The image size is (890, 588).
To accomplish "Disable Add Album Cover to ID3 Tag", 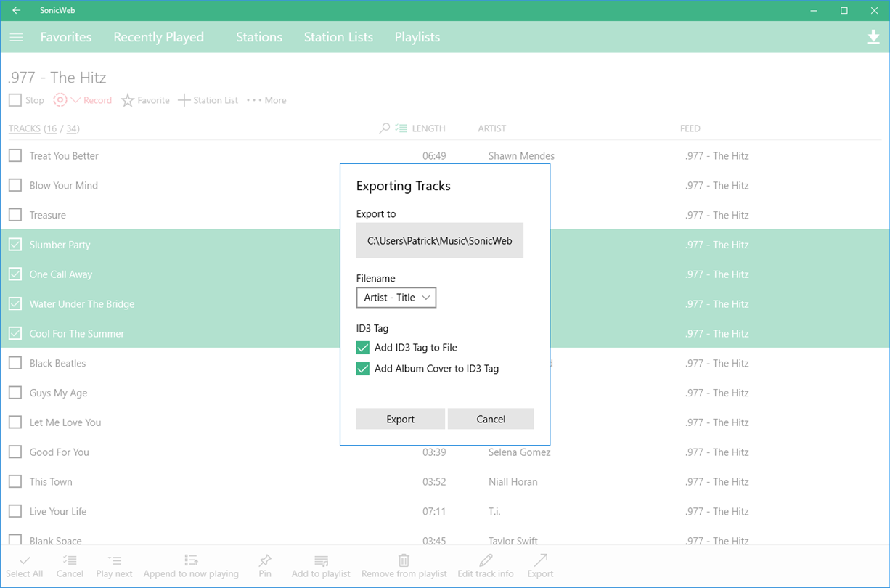I will point(363,369).
